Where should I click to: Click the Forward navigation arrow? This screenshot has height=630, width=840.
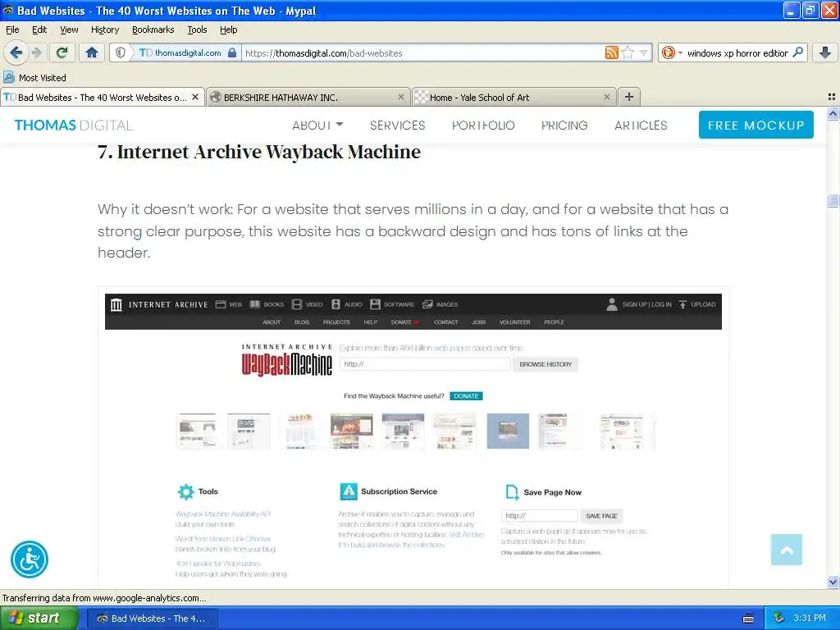pyautogui.click(x=36, y=52)
